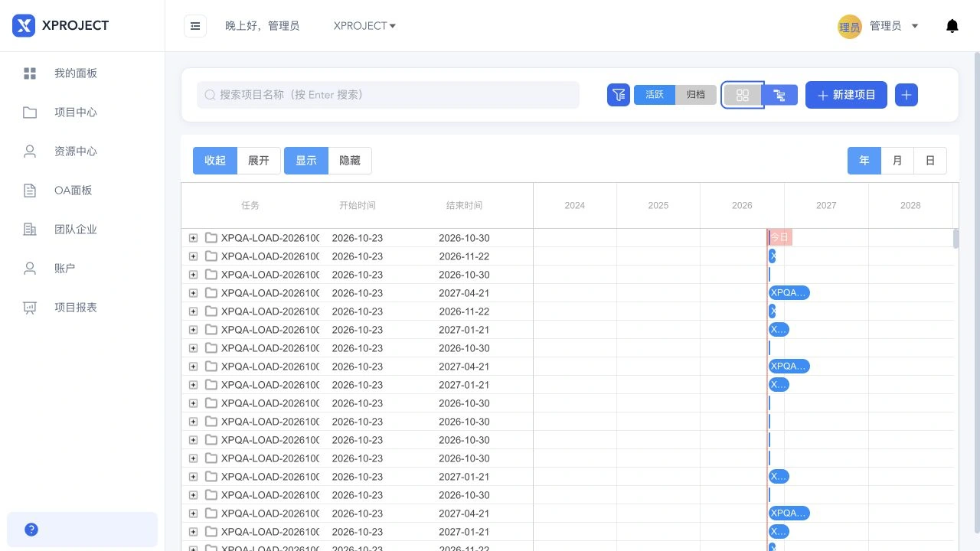The image size is (980, 551).
Task: Click the blue plus icon button
Action: click(906, 95)
